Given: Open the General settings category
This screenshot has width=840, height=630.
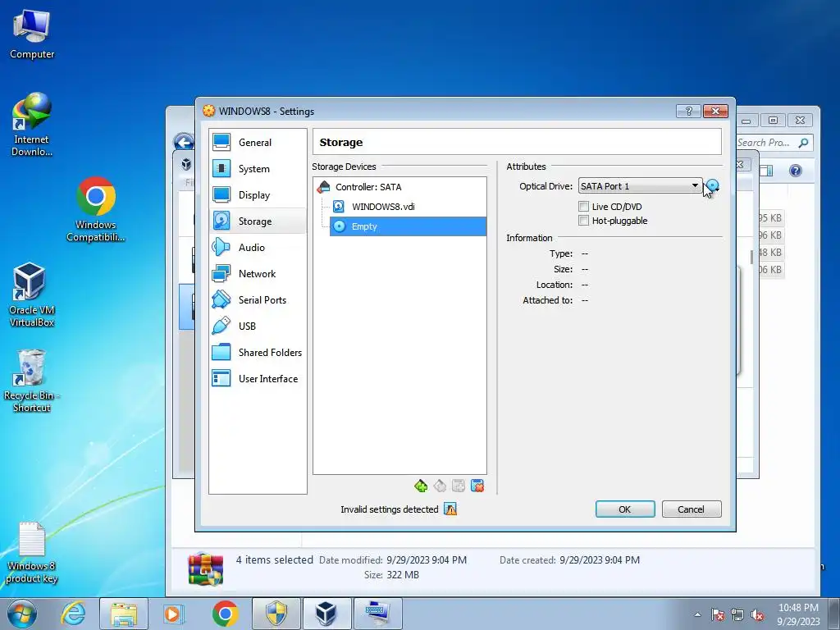Looking at the screenshot, I should pyautogui.click(x=257, y=143).
